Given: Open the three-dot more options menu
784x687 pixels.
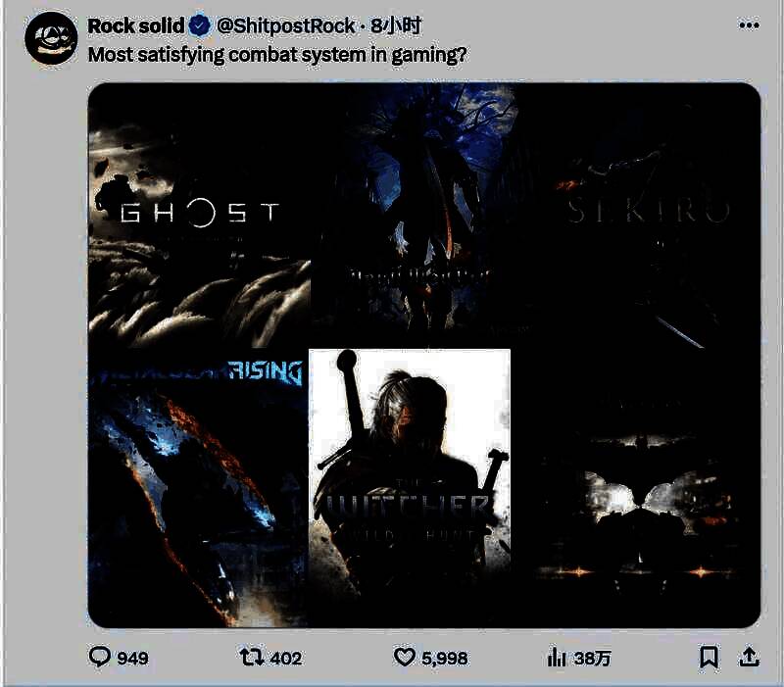Looking at the screenshot, I should 749,25.
